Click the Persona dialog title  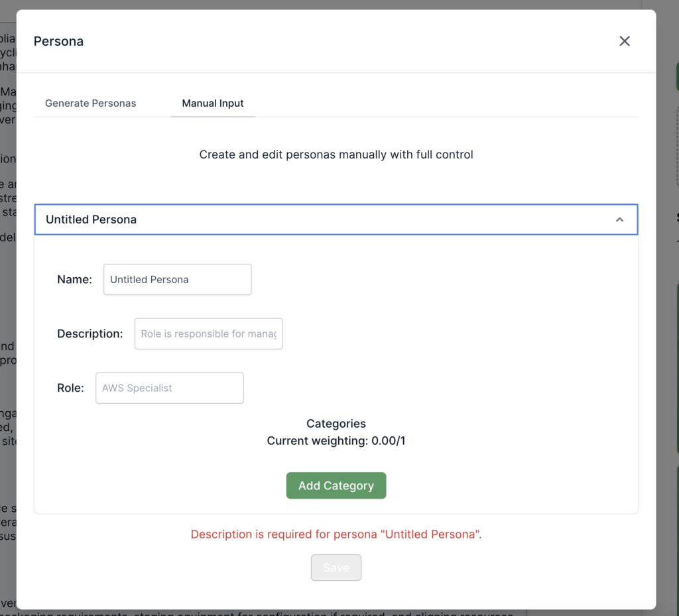tap(58, 41)
